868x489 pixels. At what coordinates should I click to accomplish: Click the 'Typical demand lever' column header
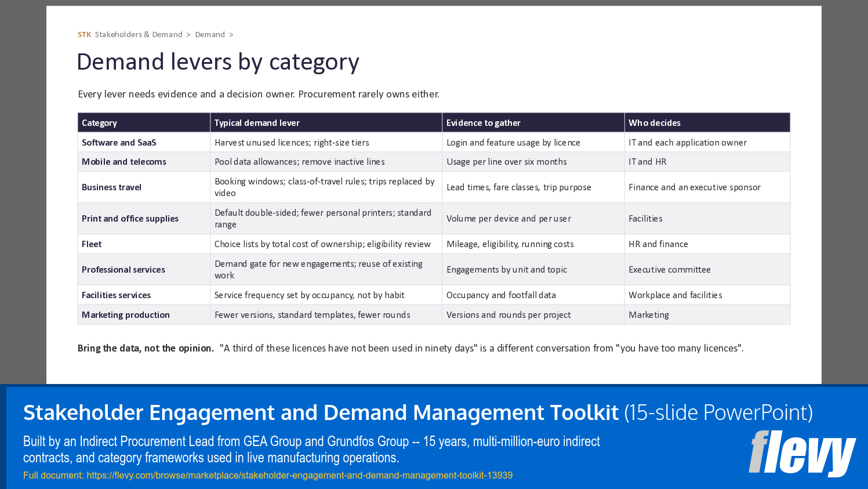[326, 122]
